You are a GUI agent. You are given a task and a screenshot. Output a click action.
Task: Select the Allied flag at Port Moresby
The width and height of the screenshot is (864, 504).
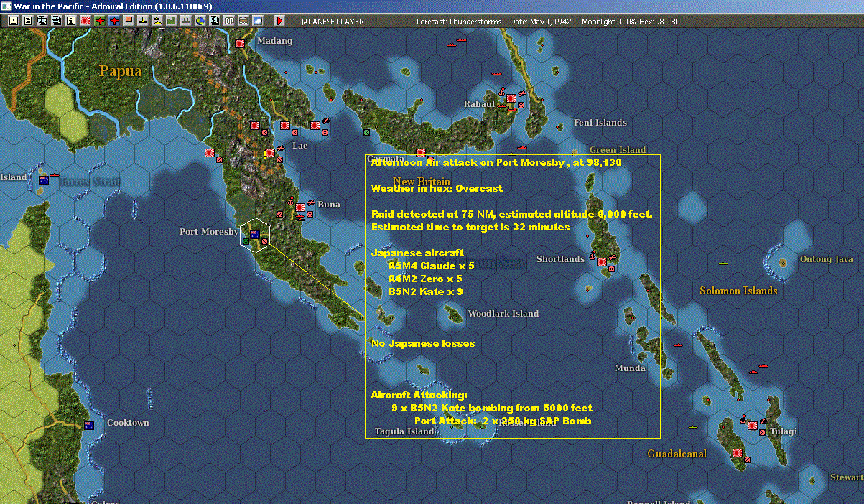pyautogui.click(x=254, y=234)
